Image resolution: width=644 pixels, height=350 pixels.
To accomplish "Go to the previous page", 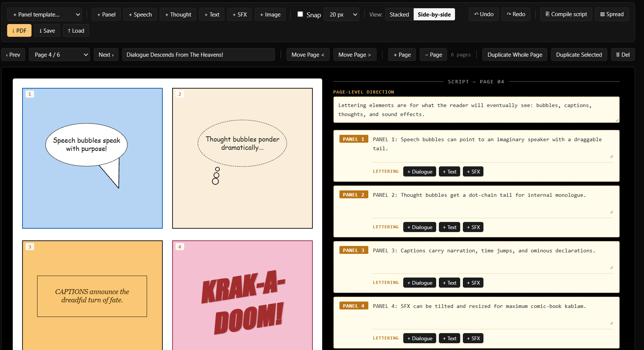I will pos(13,54).
